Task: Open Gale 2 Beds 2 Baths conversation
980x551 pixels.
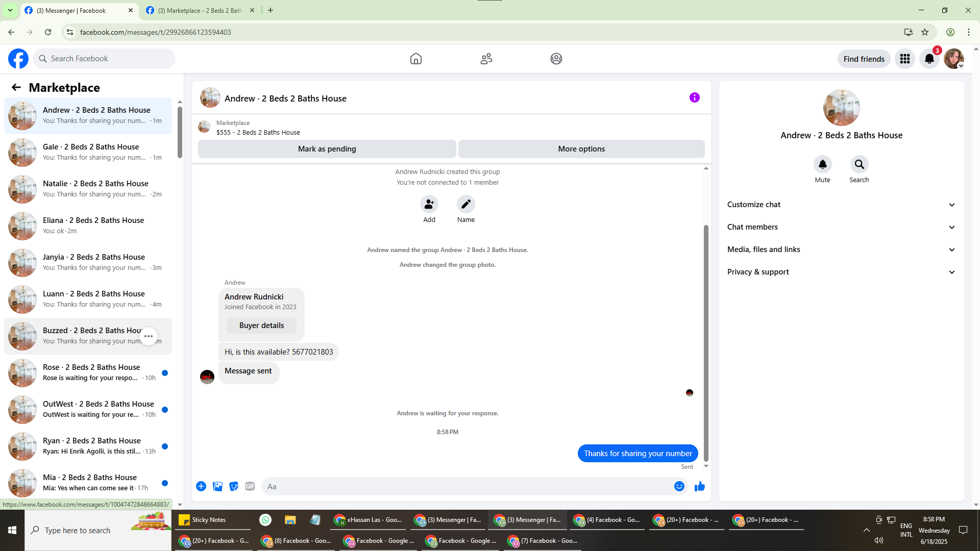Action: 88,153
